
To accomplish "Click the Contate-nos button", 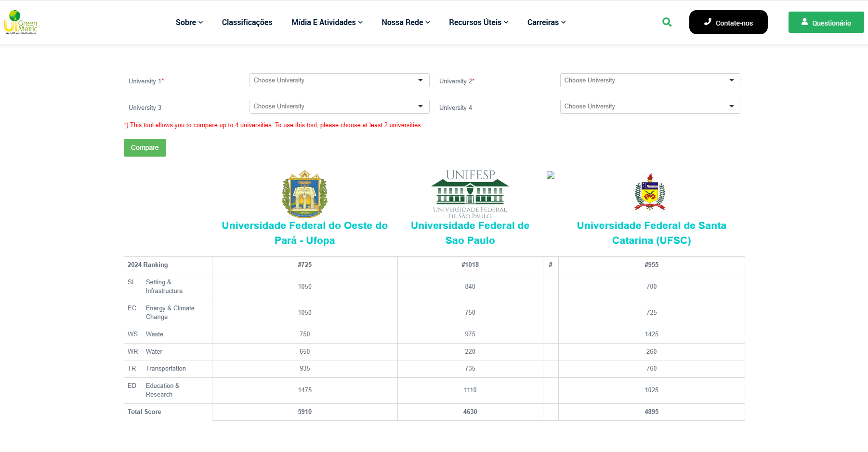I will click(728, 22).
